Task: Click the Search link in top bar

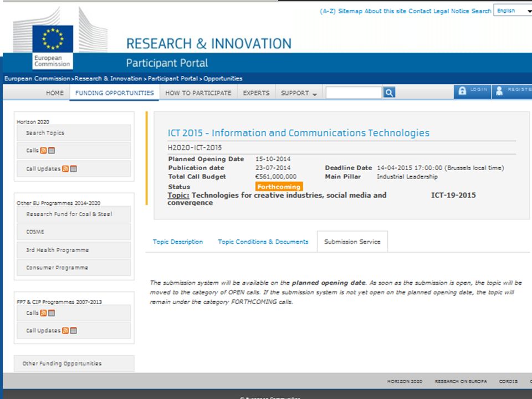Action: (x=481, y=11)
